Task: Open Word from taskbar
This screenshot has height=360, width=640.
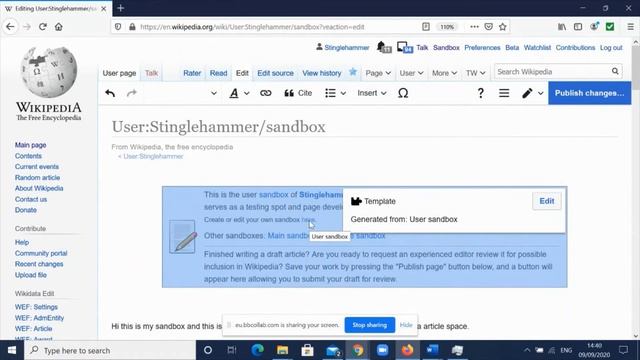Action: [432, 350]
